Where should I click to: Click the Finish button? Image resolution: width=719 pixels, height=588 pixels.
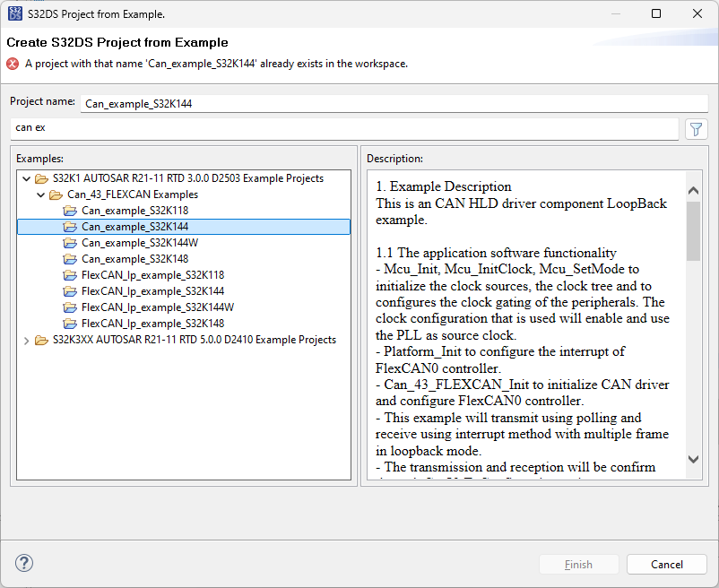click(578, 564)
